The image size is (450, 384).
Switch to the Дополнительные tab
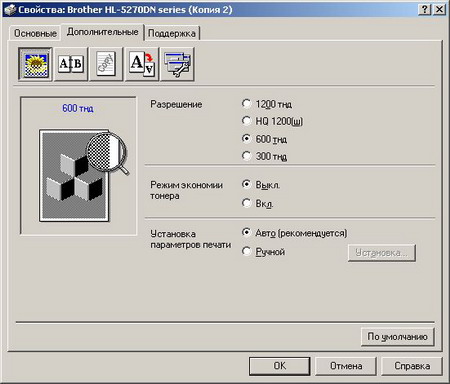point(102,32)
